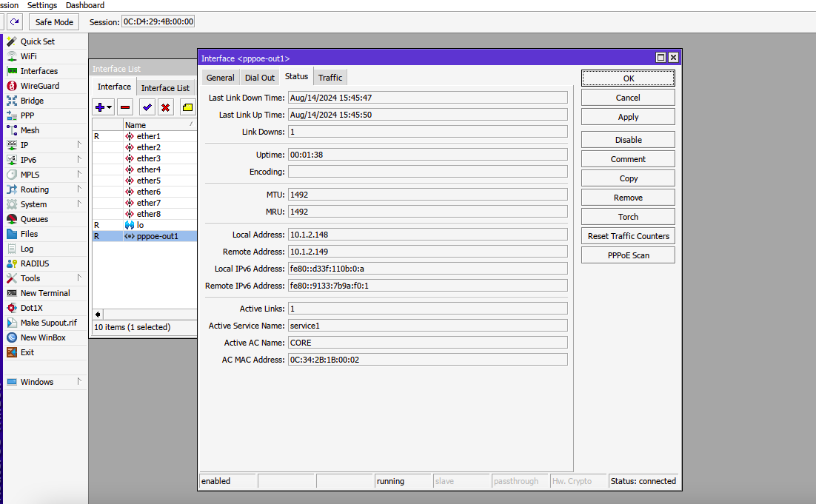Click Reset Traffic Counters
816x504 pixels.
pos(628,236)
